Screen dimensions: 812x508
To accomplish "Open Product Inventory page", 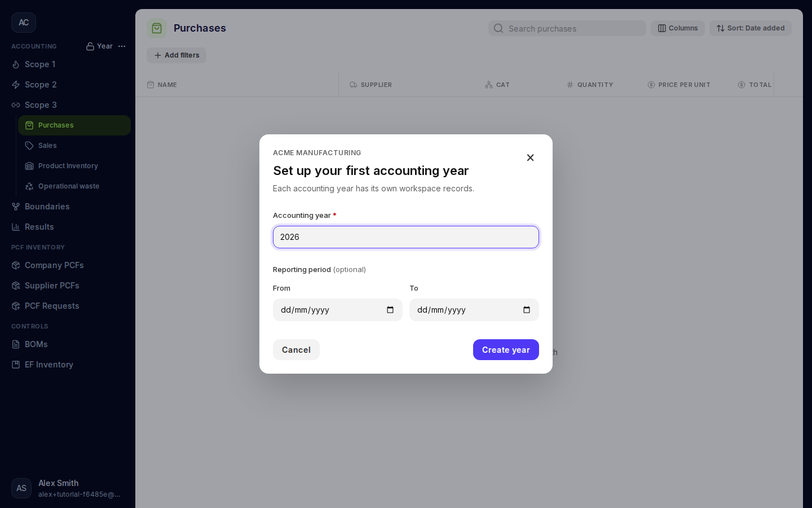I will pos(74,166).
